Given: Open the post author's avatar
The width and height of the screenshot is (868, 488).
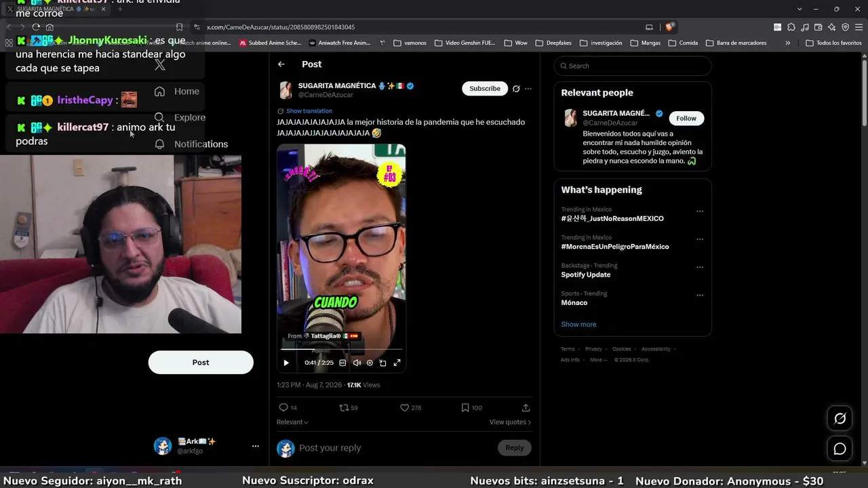Looking at the screenshot, I should pyautogui.click(x=285, y=90).
